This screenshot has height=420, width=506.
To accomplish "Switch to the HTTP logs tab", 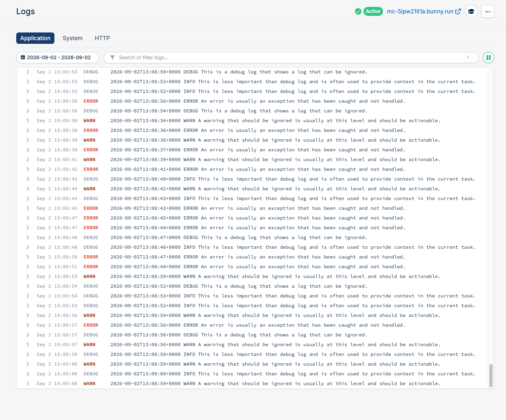I will tap(102, 38).
